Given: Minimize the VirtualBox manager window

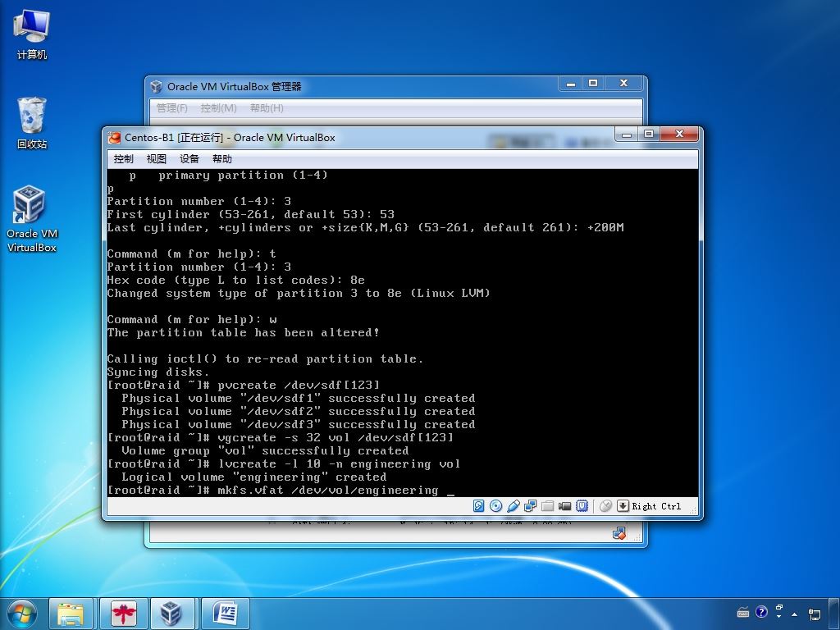Looking at the screenshot, I should click(x=571, y=84).
